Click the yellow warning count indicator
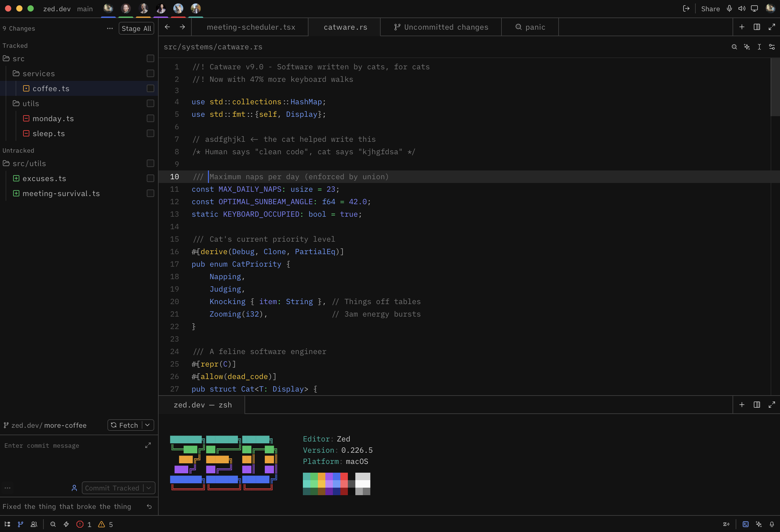Viewport: 780px width, 532px height. coord(106,524)
